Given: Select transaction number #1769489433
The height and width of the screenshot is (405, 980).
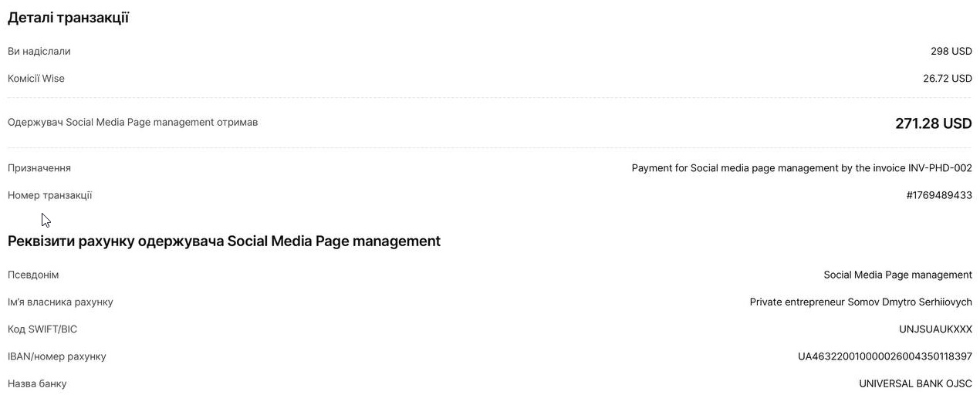Looking at the screenshot, I should (938, 195).
